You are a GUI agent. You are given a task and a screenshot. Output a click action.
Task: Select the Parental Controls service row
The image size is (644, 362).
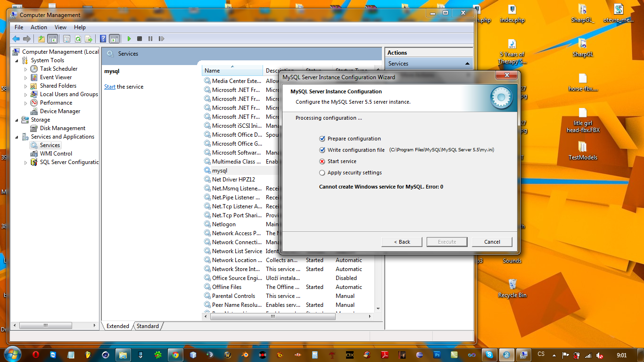tap(289, 296)
